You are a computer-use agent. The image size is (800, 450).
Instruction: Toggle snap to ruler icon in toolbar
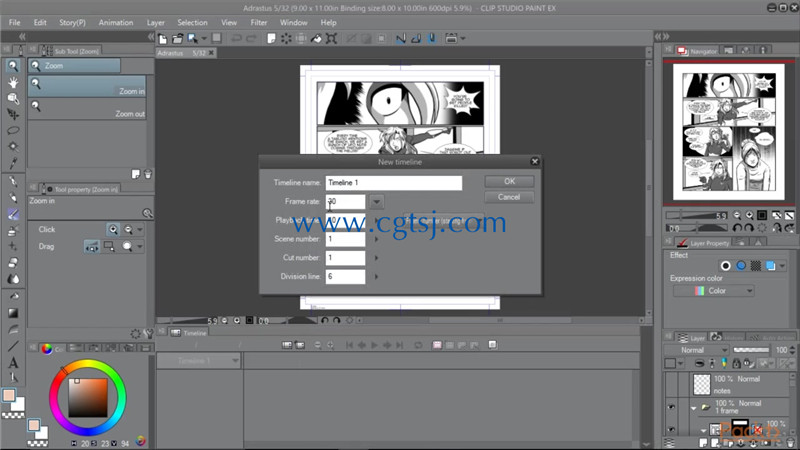401,38
